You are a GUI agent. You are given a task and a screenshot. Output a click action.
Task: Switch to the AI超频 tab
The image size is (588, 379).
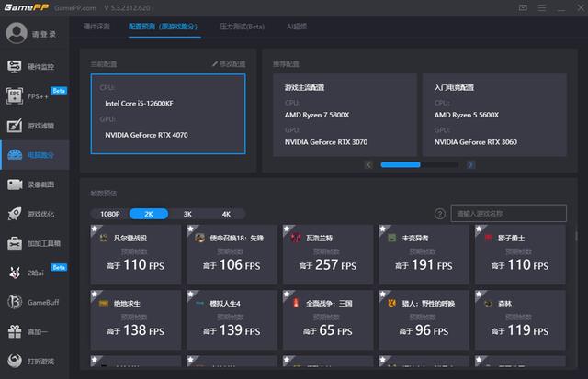click(x=296, y=27)
